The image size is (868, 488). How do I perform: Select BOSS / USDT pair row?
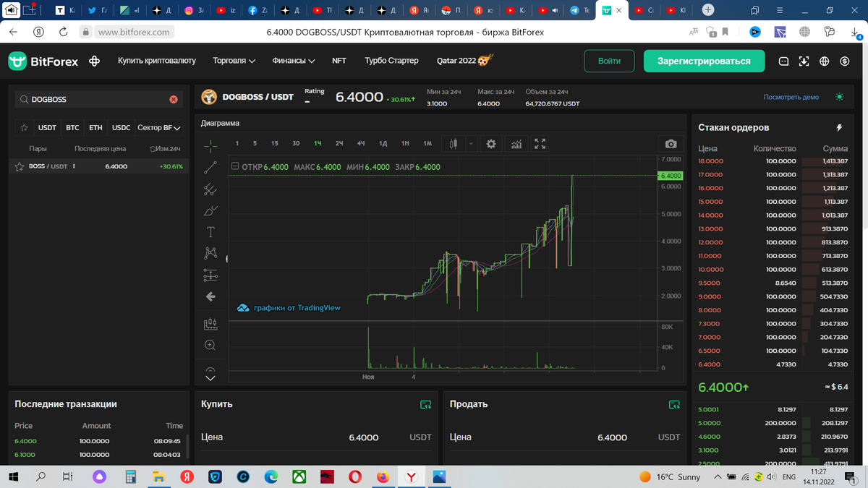point(99,166)
